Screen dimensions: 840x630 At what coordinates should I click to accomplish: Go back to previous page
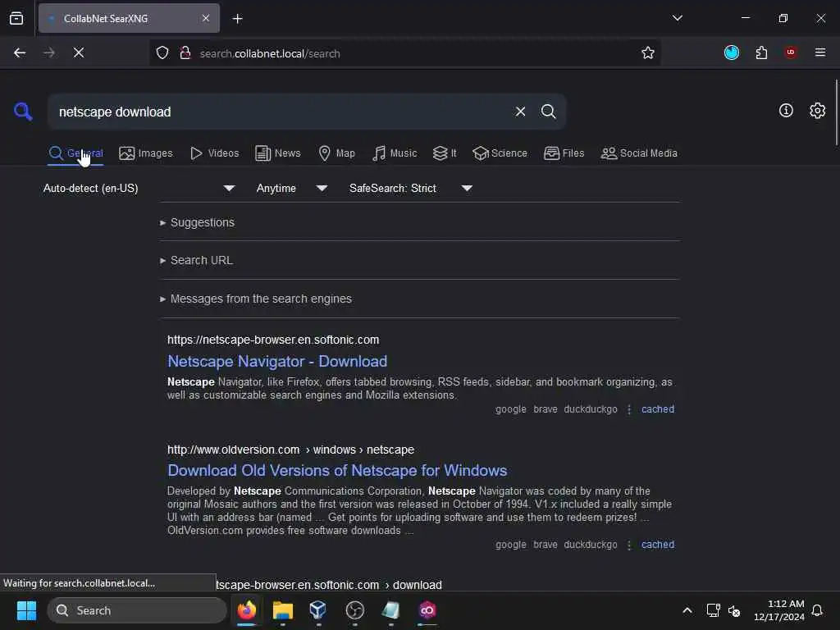20,52
